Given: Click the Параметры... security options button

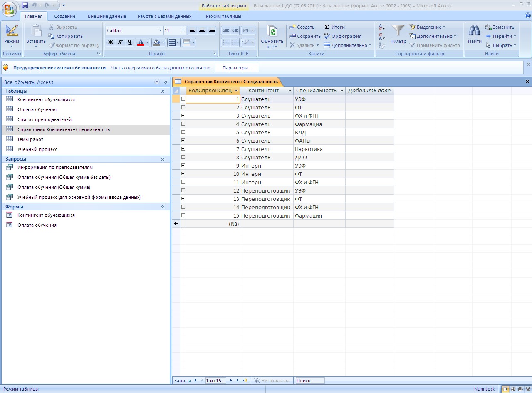Looking at the screenshot, I should [x=237, y=68].
